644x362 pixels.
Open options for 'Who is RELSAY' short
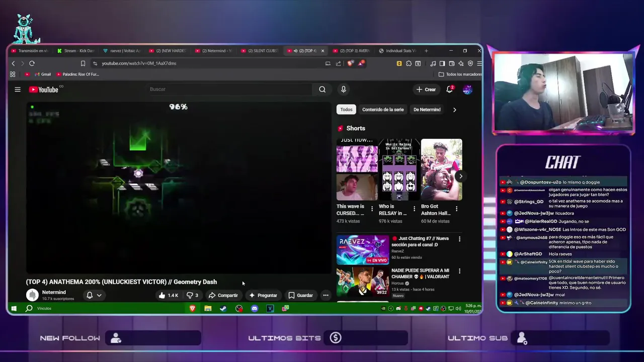coord(415,208)
